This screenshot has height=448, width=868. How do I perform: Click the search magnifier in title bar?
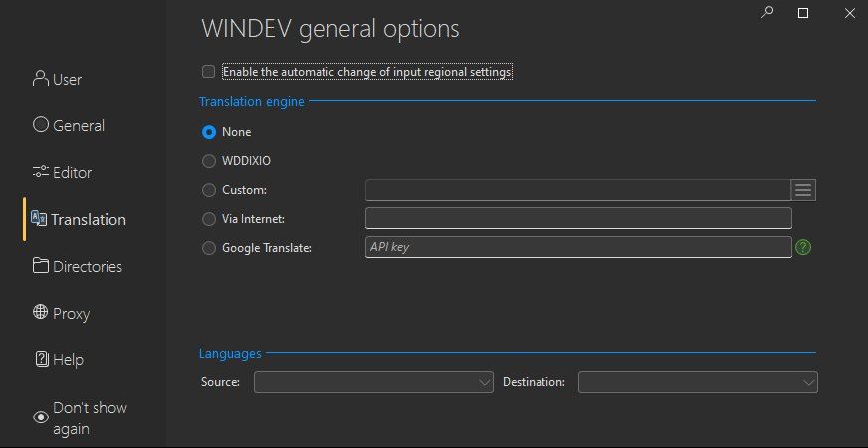(767, 12)
